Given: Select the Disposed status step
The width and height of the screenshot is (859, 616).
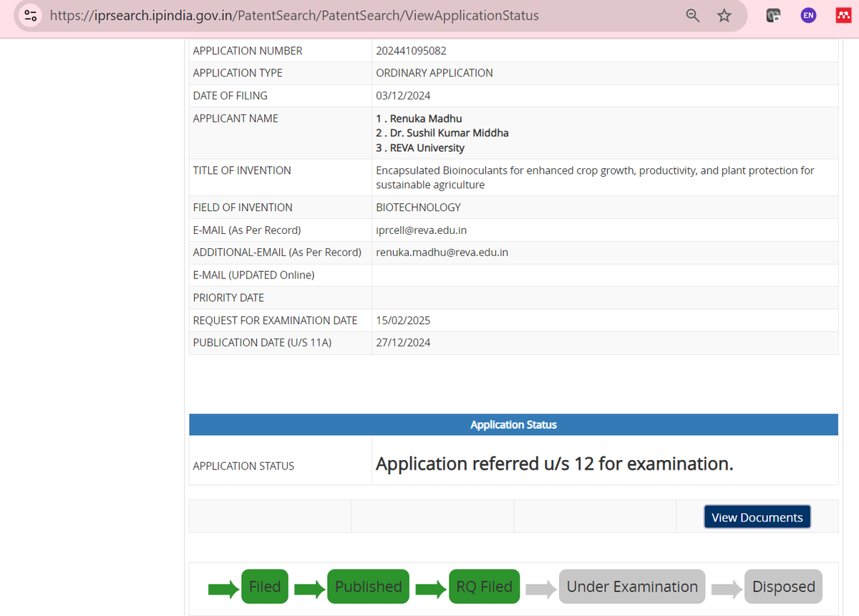Looking at the screenshot, I should pyautogui.click(x=783, y=587).
